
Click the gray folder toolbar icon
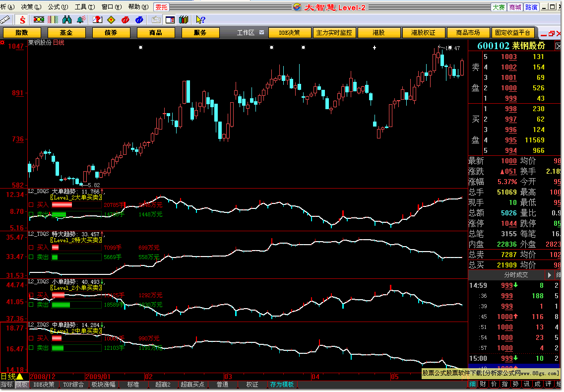(156, 20)
